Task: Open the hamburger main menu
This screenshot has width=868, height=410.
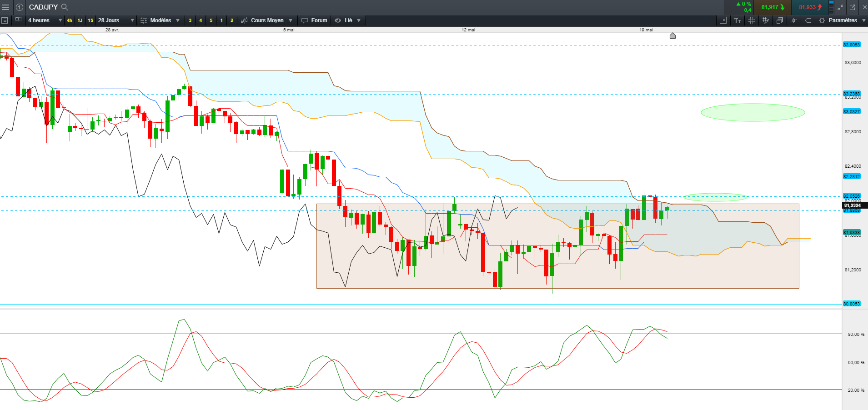Action: [x=6, y=7]
